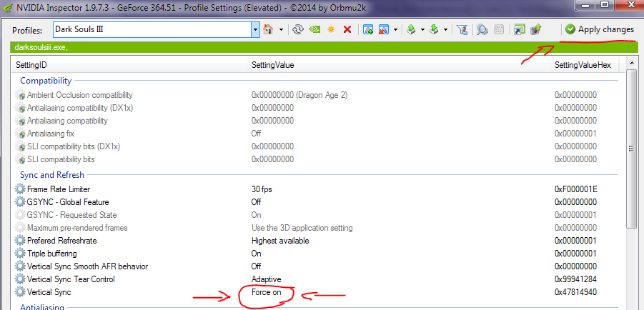The image size is (644, 310).
Task: Refresh the current profile with the circular arrows
Action: [298, 29]
